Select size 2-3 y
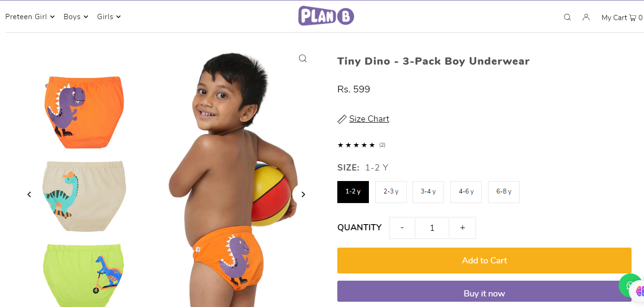This screenshot has height=307, width=644. 391,192
